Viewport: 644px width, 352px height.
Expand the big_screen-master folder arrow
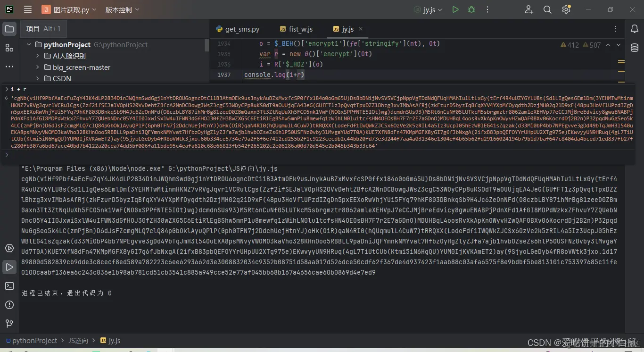38,67
